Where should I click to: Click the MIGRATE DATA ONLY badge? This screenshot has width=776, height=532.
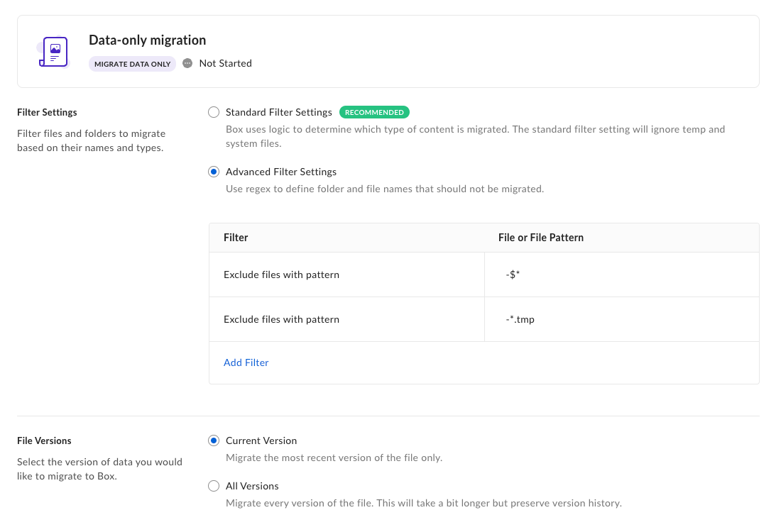point(132,64)
